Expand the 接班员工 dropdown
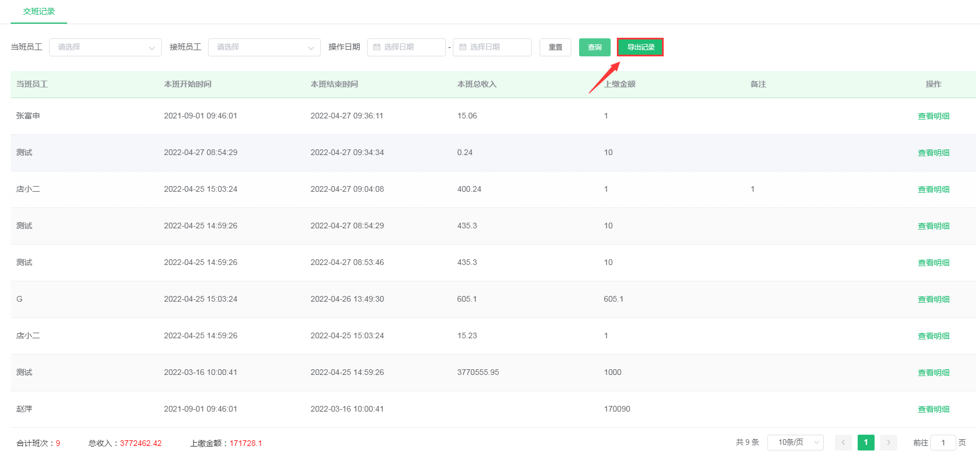The width and height of the screenshot is (980, 464). pyautogui.click(x=264, y=47)
